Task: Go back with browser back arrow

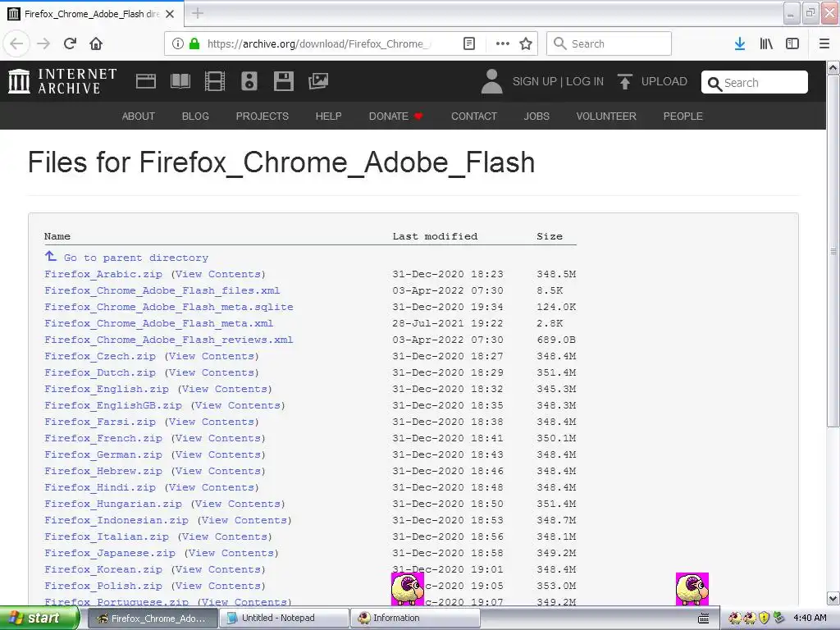Action: pos(16,44)
